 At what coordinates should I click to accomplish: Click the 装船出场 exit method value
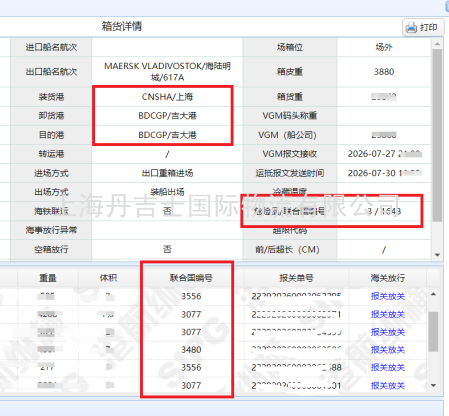tap(167, 192)
